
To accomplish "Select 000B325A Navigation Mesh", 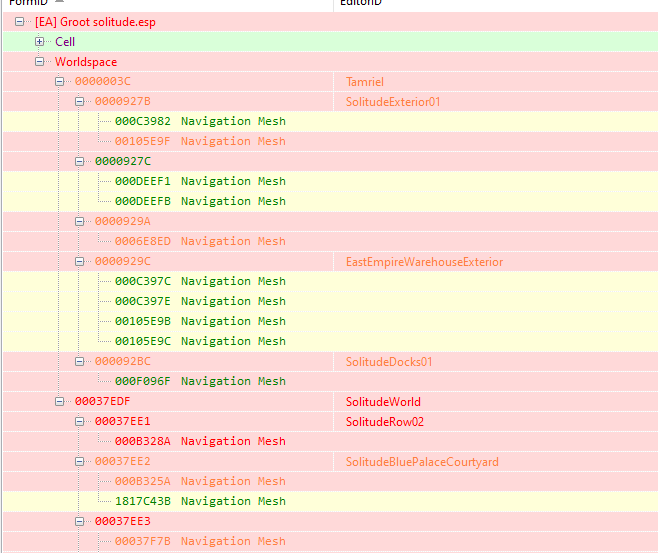I will [x=200, y=481].
